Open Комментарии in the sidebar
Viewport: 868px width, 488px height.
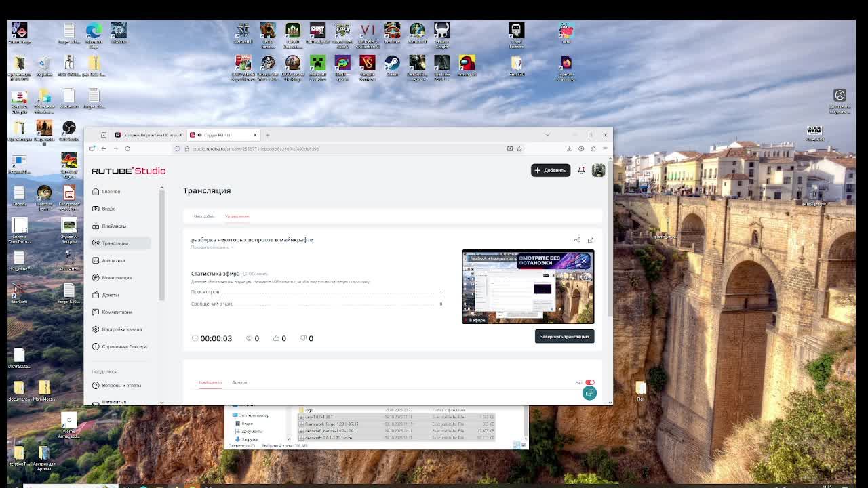coord(121,312)
